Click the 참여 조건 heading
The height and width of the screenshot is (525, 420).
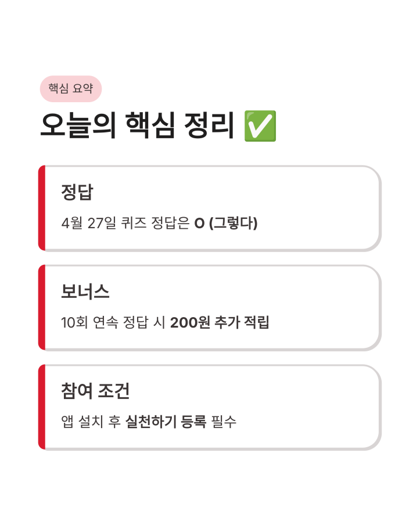[95, 391]
